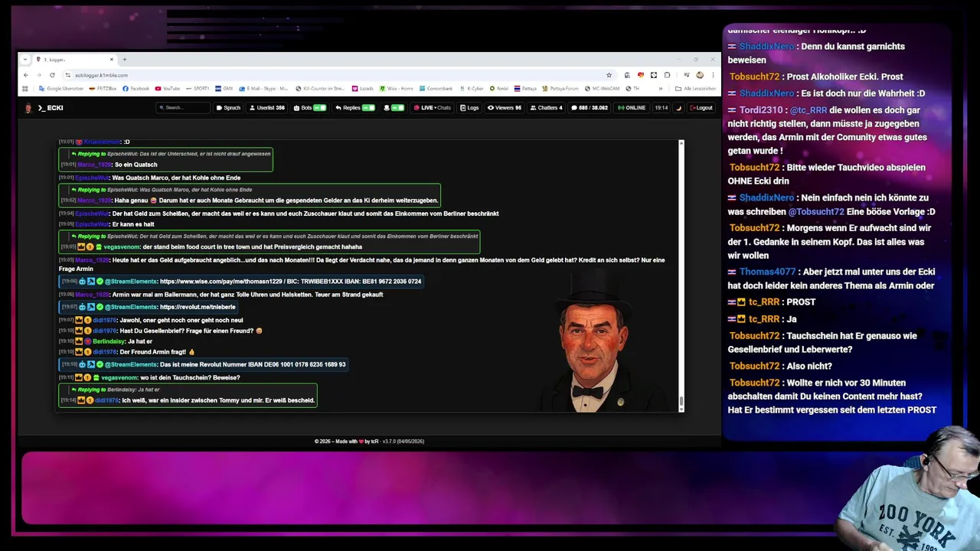Select the Logger browser tab

[74, 59]
